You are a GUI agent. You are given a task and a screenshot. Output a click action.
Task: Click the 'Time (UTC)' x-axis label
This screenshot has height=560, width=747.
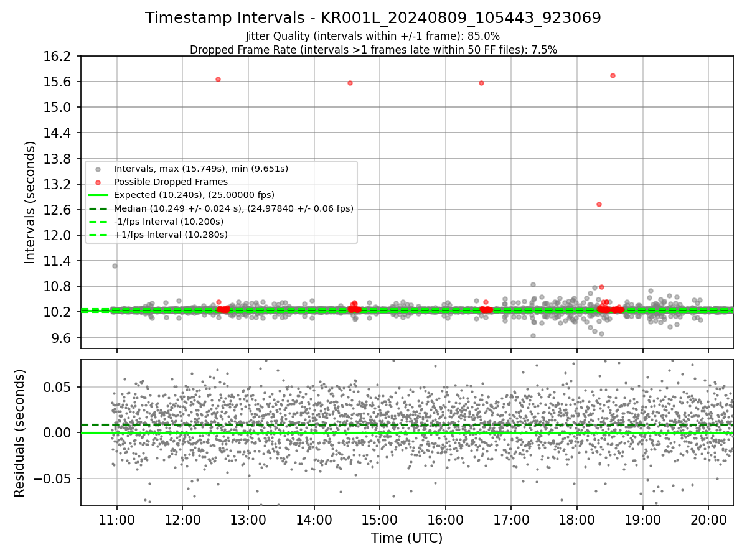407,538
